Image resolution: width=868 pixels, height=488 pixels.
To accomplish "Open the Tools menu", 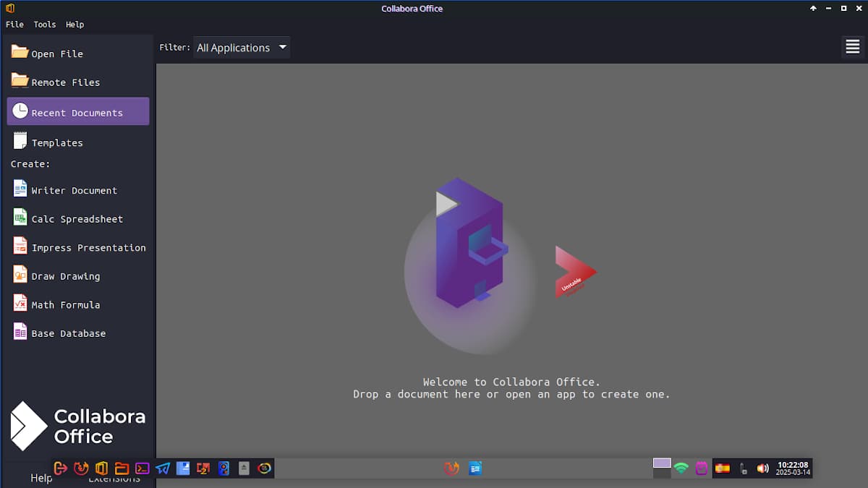I will [x=44, y=24].
